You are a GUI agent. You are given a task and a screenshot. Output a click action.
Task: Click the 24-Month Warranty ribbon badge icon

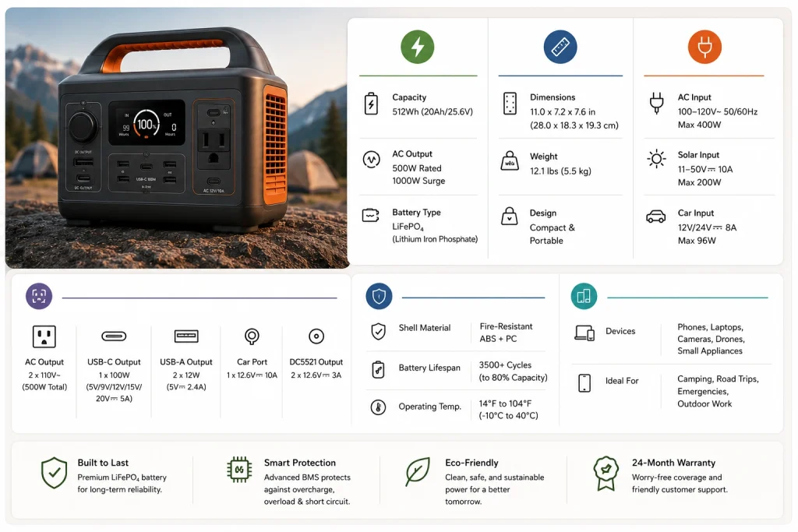coord(606,474)
